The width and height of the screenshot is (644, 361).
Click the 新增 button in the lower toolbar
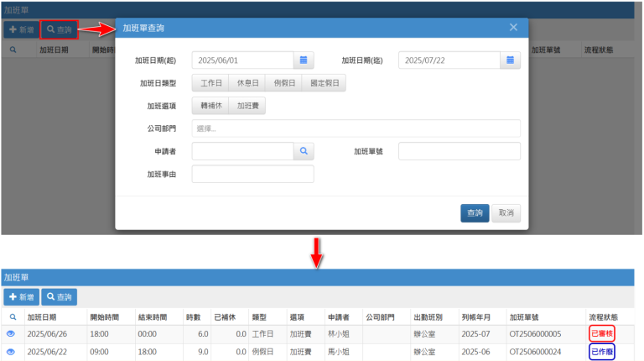[22, 297]
